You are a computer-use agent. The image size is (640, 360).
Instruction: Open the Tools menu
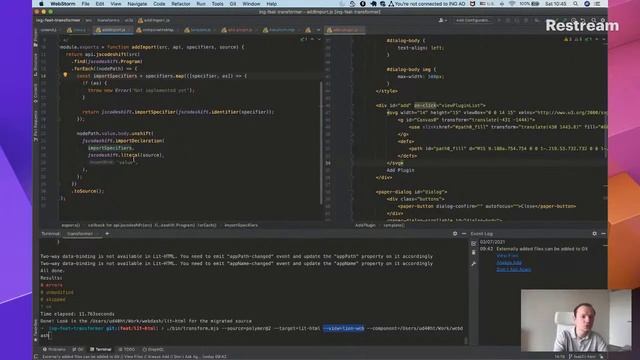pos(218,4)
